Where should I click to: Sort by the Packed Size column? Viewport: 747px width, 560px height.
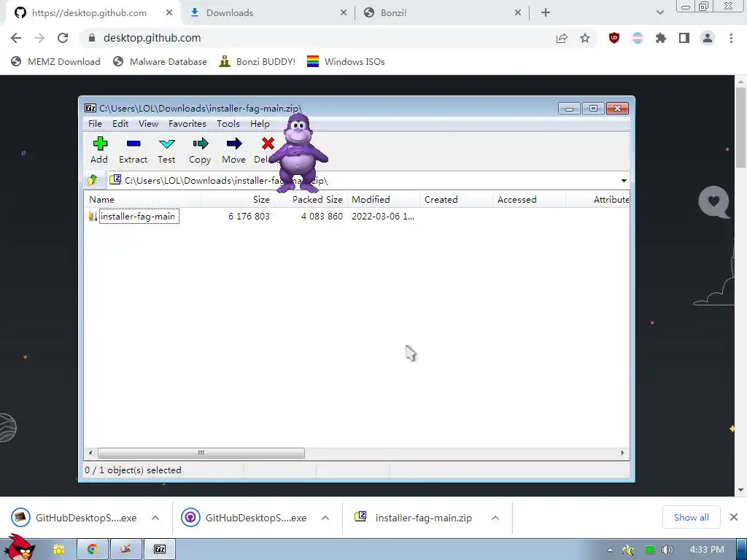pyautogui.click(x=311, y=200)
